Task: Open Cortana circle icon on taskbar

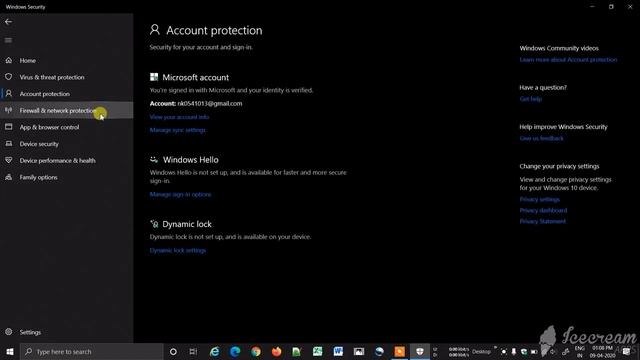Action: pyautogui.click(x=173, y=351)
